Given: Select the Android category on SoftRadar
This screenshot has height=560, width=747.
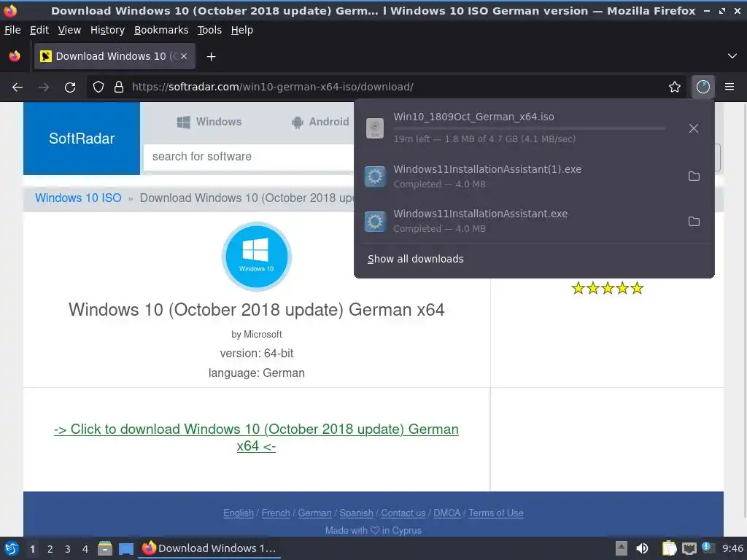Looking at the screenshot, I should (x=320, y=122).
